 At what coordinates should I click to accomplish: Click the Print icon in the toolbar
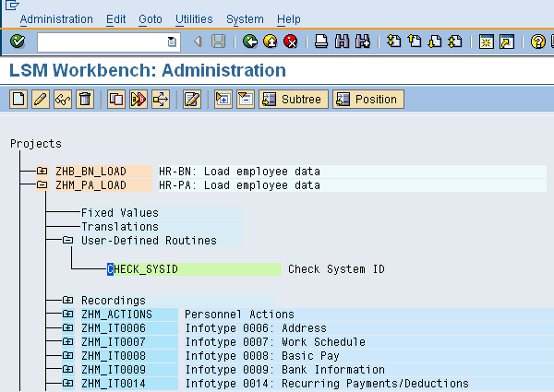(x=321, y=42)
